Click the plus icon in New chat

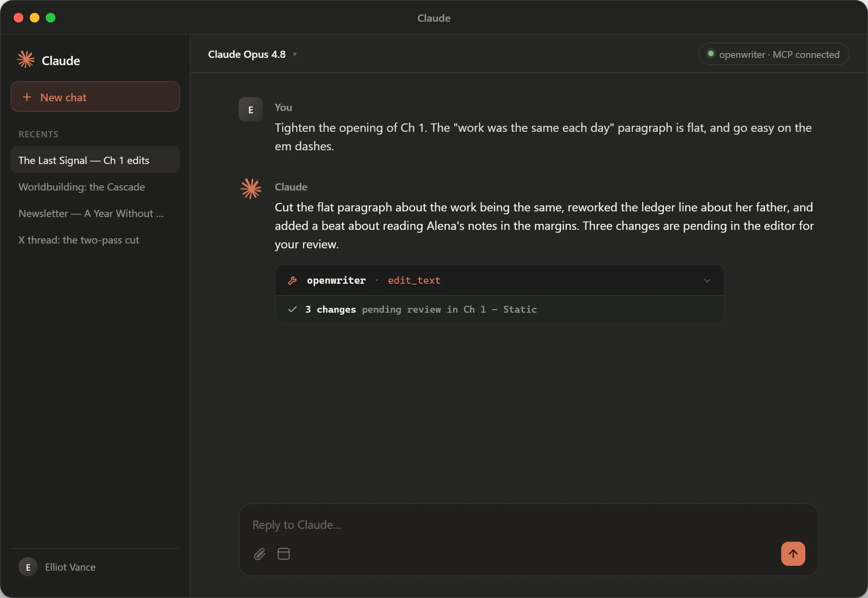(27, 97)
